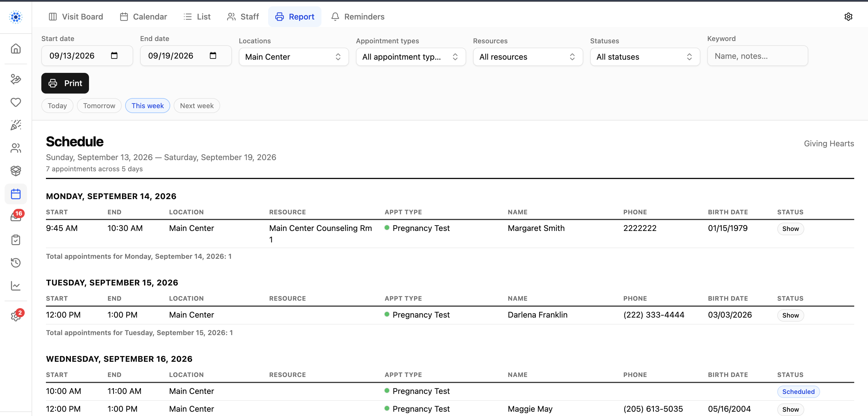868x416 pixels.
Task: Expand the All resources dropdown
Action: [528, 57]
